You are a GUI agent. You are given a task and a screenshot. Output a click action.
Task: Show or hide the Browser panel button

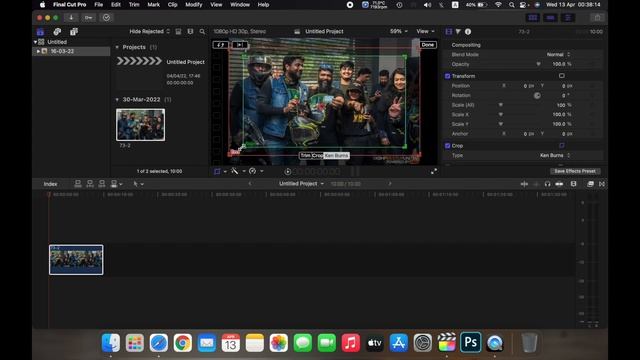533,18
